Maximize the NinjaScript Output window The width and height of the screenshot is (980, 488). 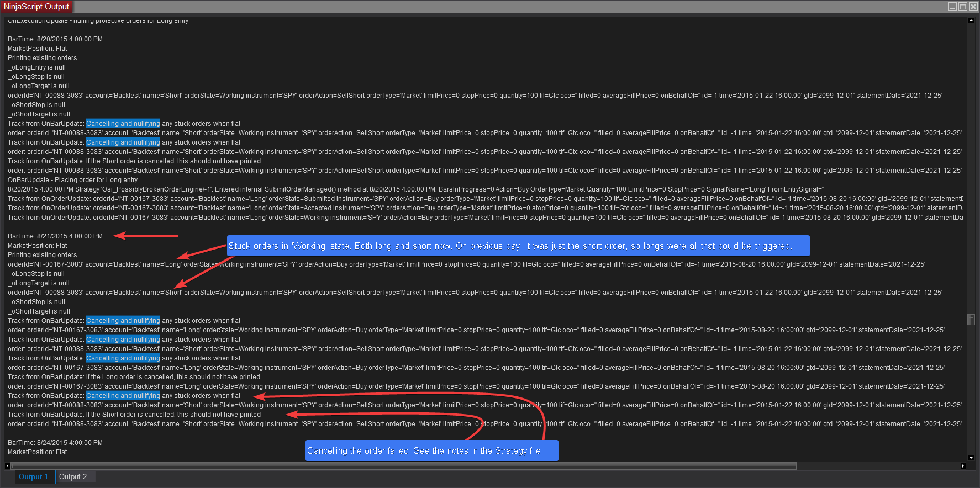(x=963, y=7)
